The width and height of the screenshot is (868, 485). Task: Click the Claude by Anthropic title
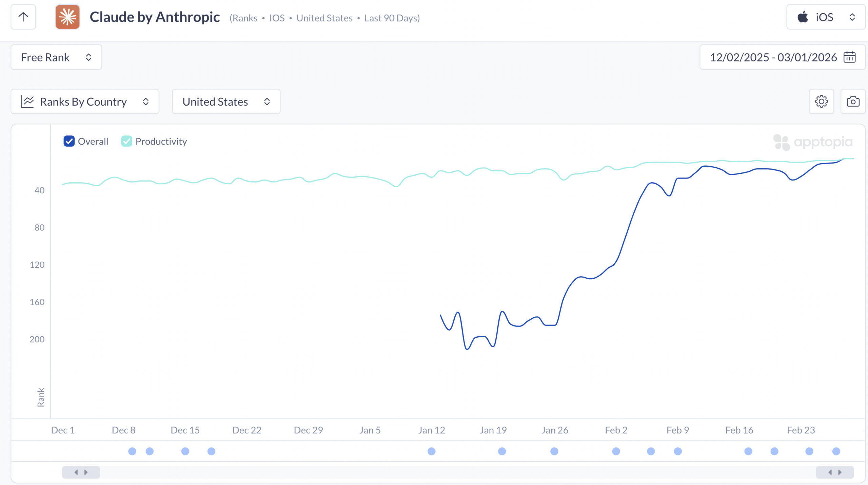coord(155,17)
